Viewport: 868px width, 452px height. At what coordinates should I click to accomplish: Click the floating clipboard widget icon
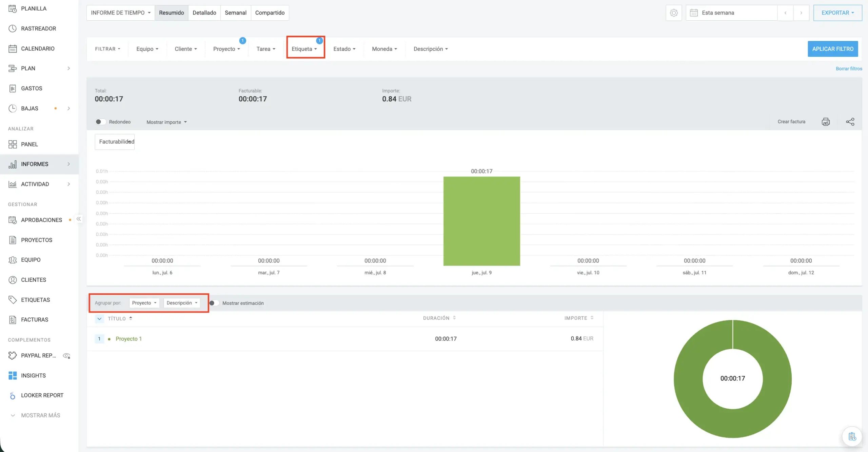click(852, 436)
